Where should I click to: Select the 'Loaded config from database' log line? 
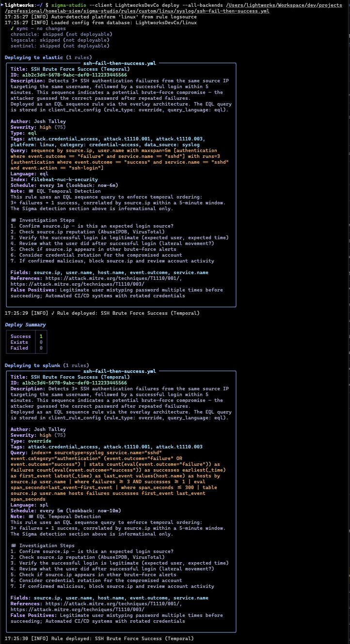point(101,22)
